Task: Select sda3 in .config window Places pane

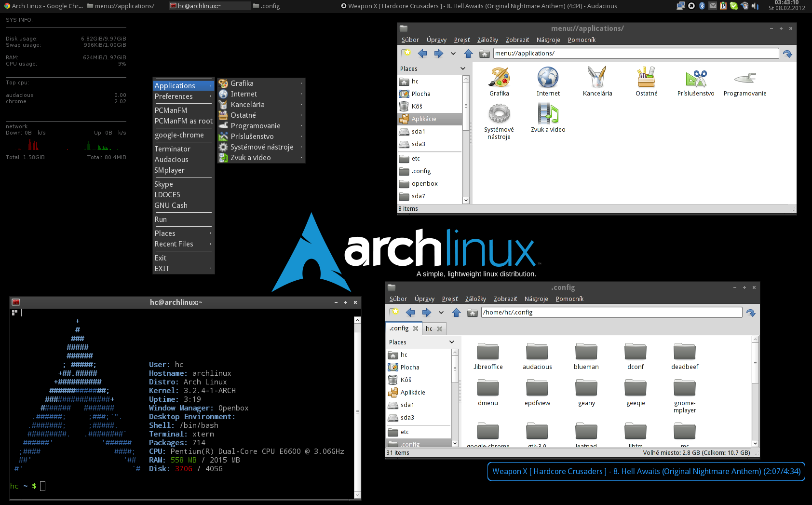Action: pos(419,418)
